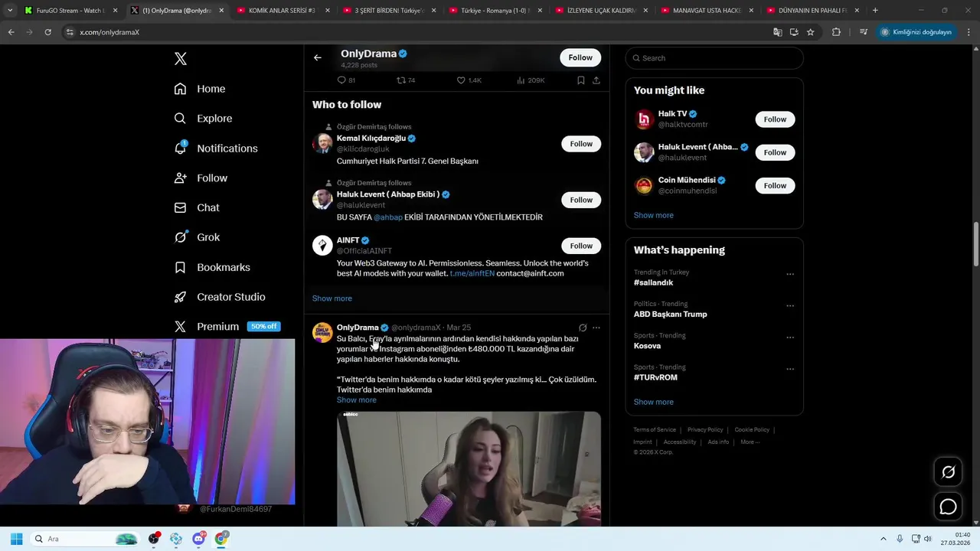
Task: View analytics icon showing 209K
Action: pos(521,80)
